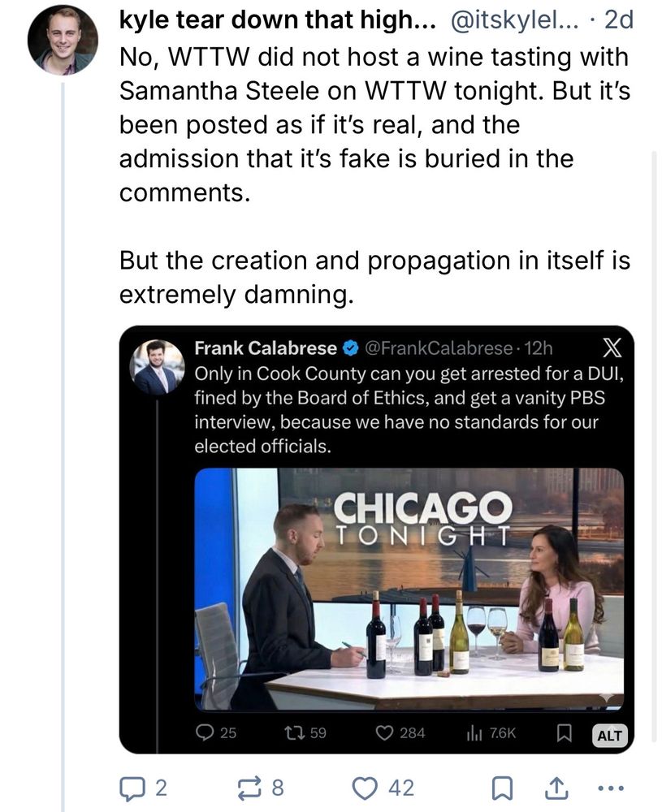Viewport: 662px width, 812px height.
Task: Click the embedded tweet's bookmark icon
Action: 560,732
